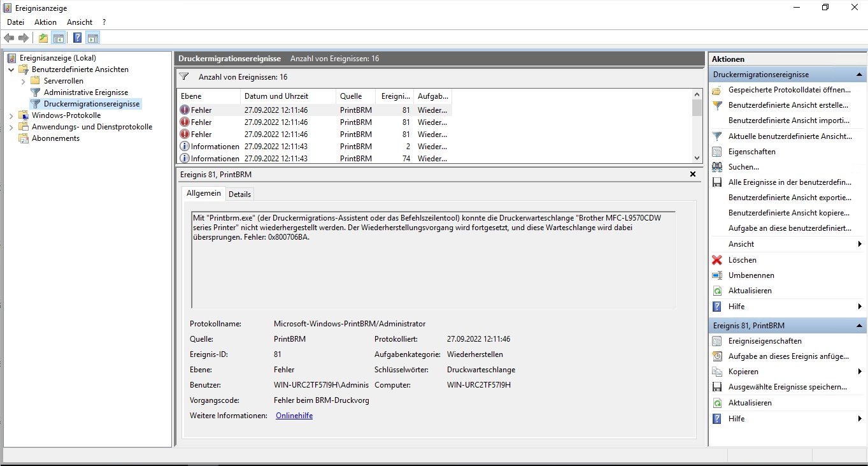868x466 pixels.
Task: Switch to the Details tab
Action: point(239,194)
